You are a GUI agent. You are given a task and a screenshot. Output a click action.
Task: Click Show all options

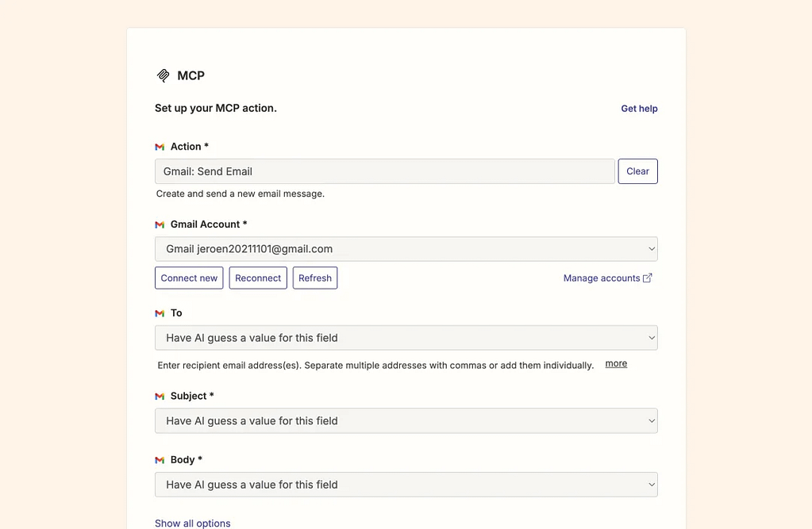(x=193, y=523)
